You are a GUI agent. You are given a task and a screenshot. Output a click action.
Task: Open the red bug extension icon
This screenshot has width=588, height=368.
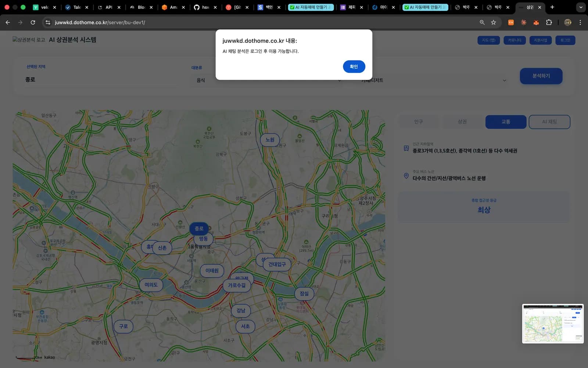pos(536,22)
